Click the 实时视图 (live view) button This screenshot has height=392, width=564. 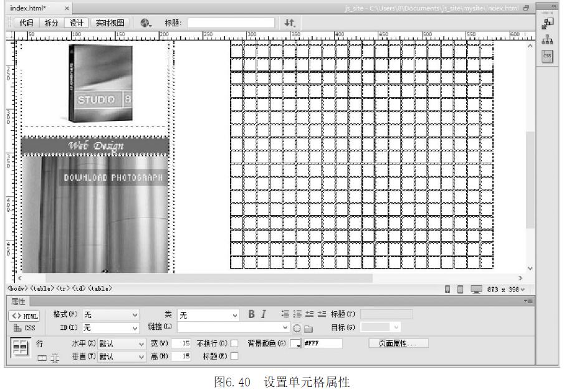pyautogui.click(x=109, y=23)
